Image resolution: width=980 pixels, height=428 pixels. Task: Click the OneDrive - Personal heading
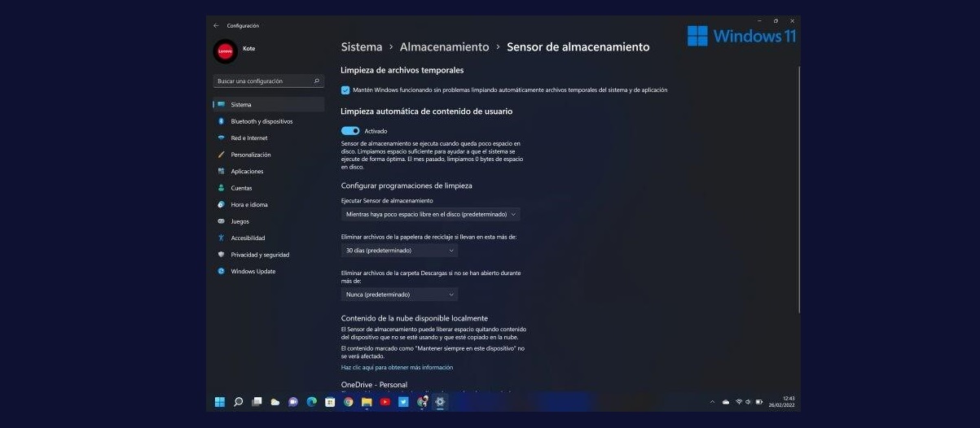(374, 385)
